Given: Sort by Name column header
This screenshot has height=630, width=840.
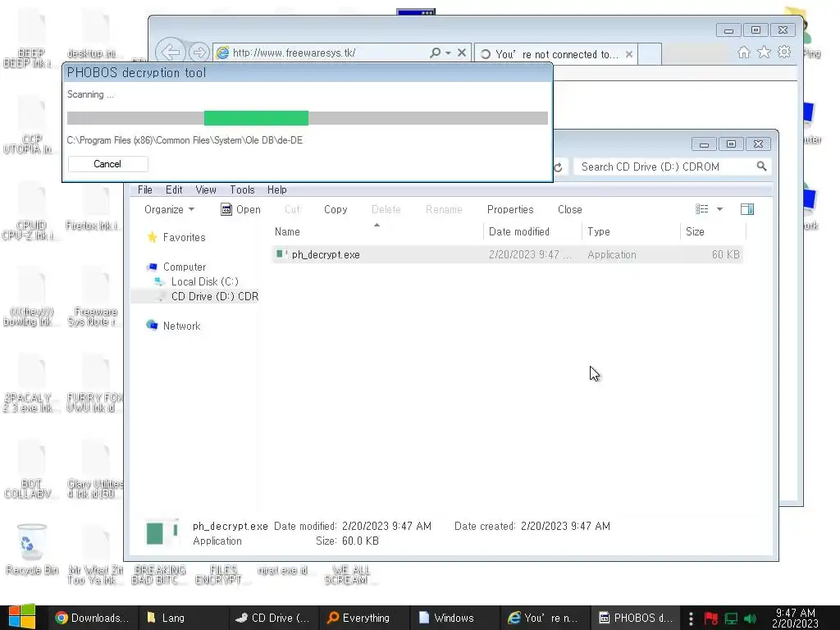Looking at the screenshot, I should (x=287, y=231).
